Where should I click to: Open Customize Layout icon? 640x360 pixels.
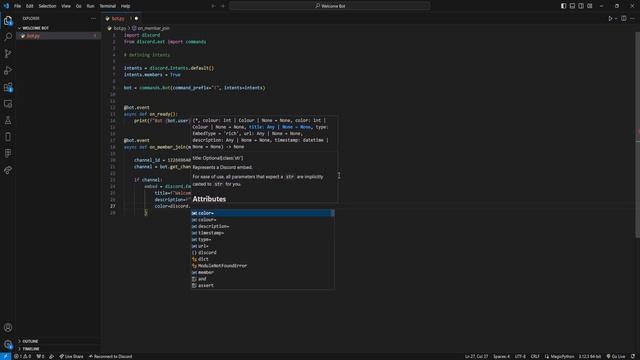pyautogui.click(x=590, y=6)
